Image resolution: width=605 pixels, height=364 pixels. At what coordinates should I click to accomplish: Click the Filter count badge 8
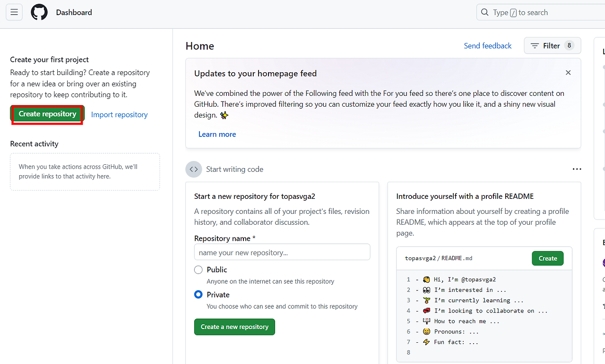[569, 45]
